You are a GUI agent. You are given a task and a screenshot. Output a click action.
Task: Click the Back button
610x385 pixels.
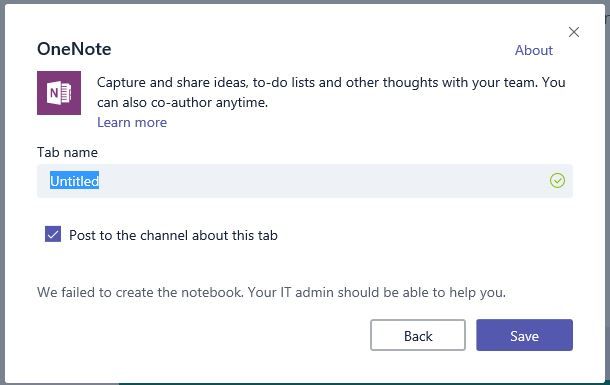tap(418, 335)
